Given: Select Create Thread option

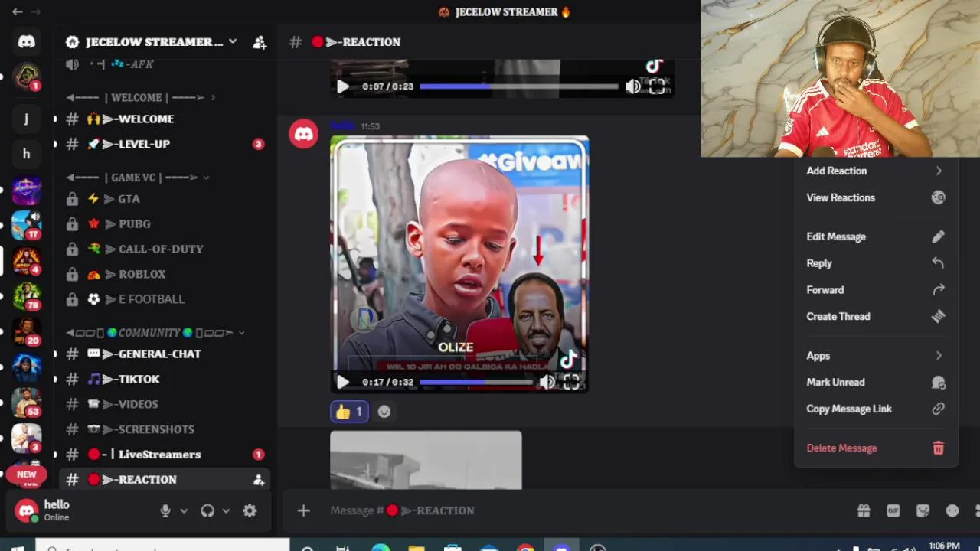Looking at the screenshot, I should pyautogui.click(x=876, y=316).
